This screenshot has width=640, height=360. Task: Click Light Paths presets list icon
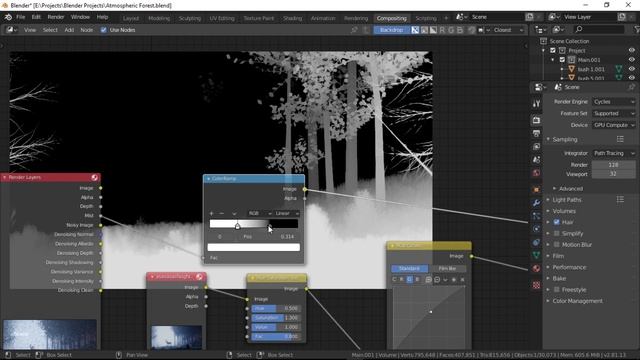(620, 200)
